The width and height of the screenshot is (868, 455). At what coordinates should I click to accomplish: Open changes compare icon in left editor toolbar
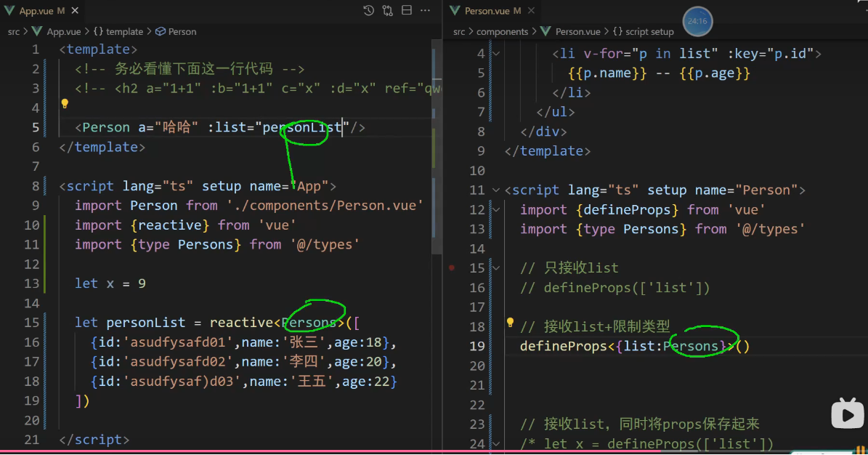(387, 10)
